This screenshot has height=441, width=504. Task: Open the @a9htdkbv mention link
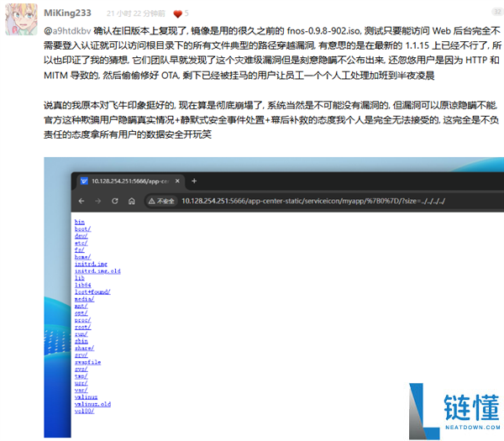coord(67,31)
